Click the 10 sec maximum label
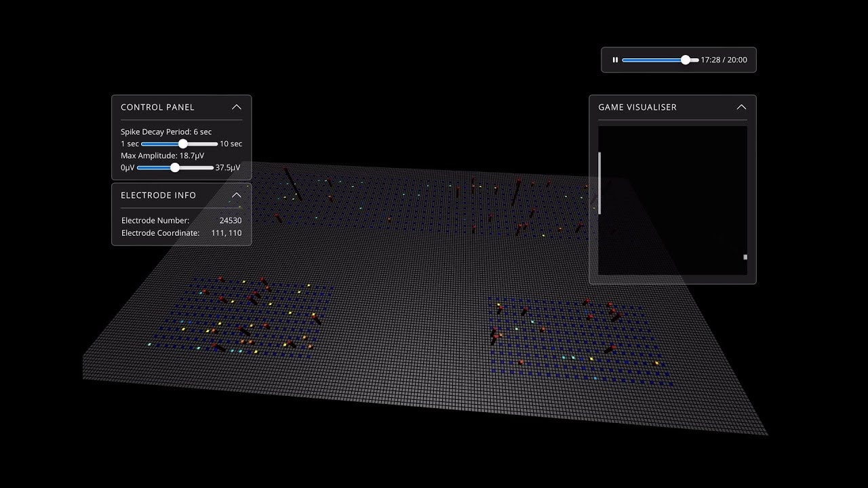The image size is (868, 488). point(231,144)
